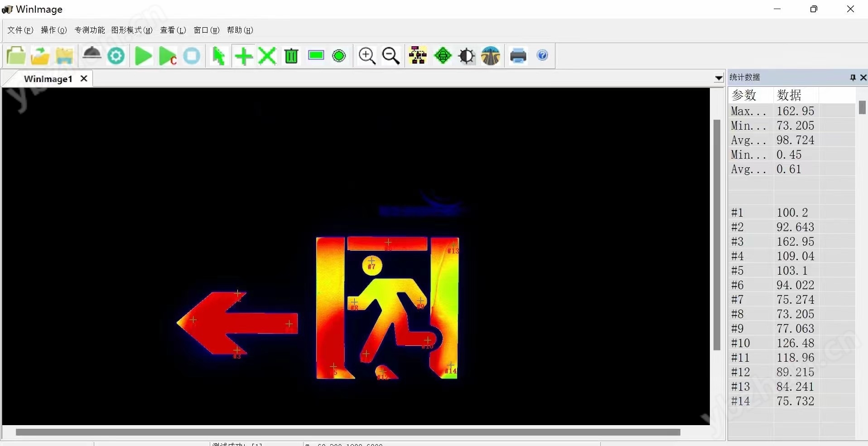Select the #7 value 75.274
Image resolution: width=868 pixels, height=446 pixels.
(x=796, y=300)
